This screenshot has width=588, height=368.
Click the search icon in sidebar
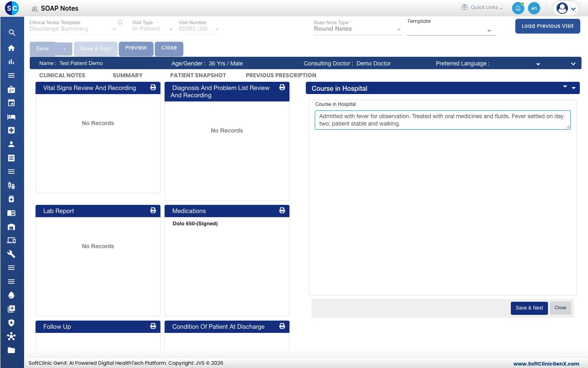[x=12, y=33]
